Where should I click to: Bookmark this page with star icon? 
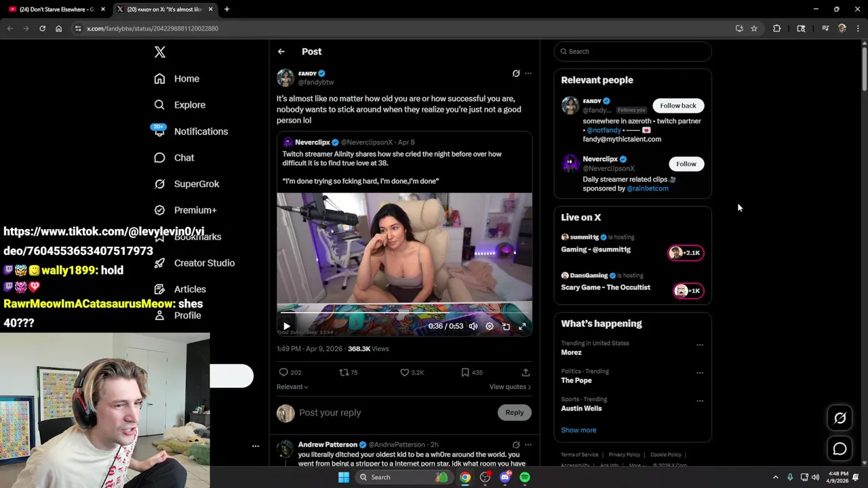754,28
